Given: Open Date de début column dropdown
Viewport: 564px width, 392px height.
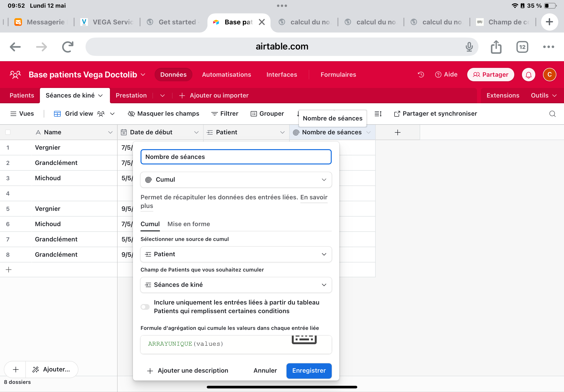Looking at the screenshot, I should tap(196, 132).
